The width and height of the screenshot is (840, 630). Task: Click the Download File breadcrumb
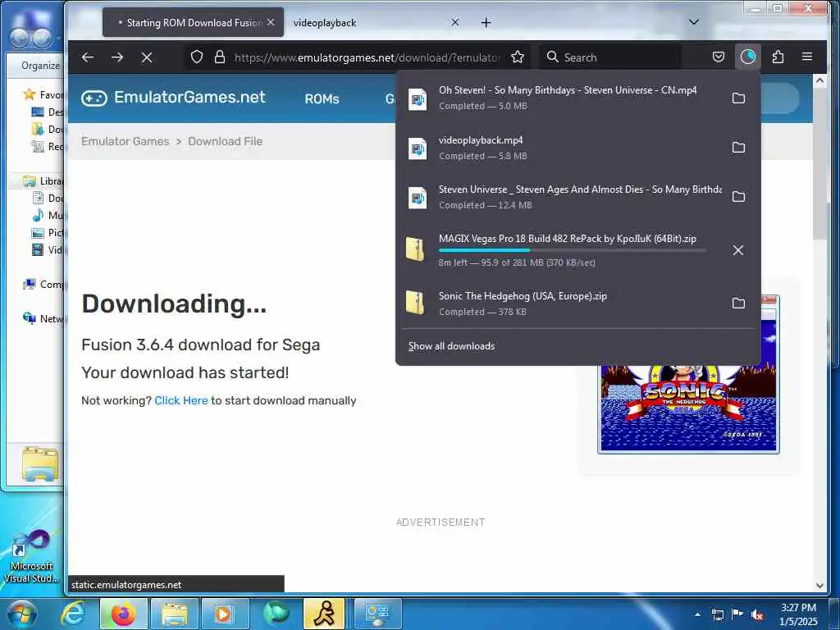pos(225,141)
